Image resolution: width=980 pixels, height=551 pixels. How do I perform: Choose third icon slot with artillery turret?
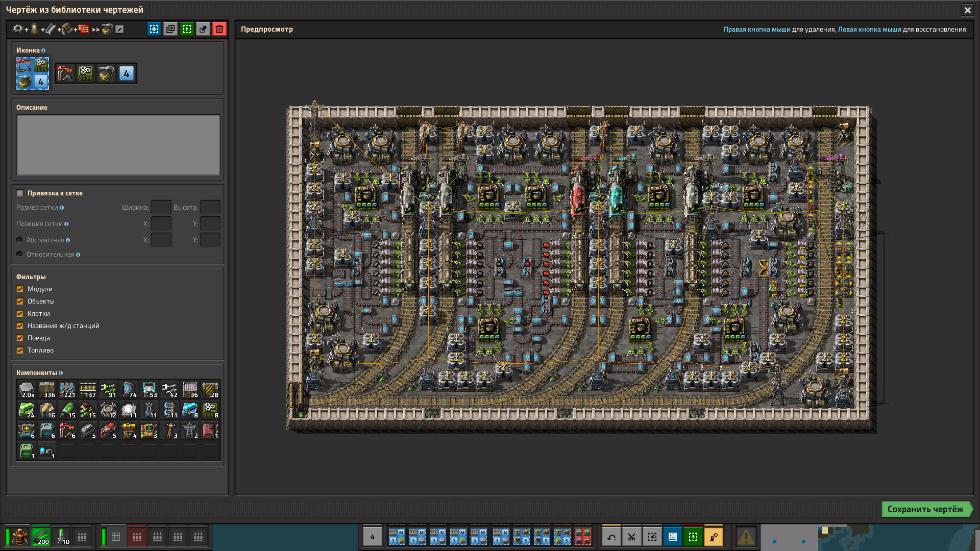[x=106, y=73]
